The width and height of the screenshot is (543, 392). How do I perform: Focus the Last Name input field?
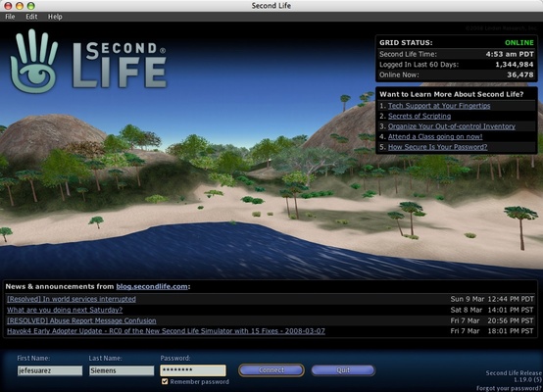122,370
